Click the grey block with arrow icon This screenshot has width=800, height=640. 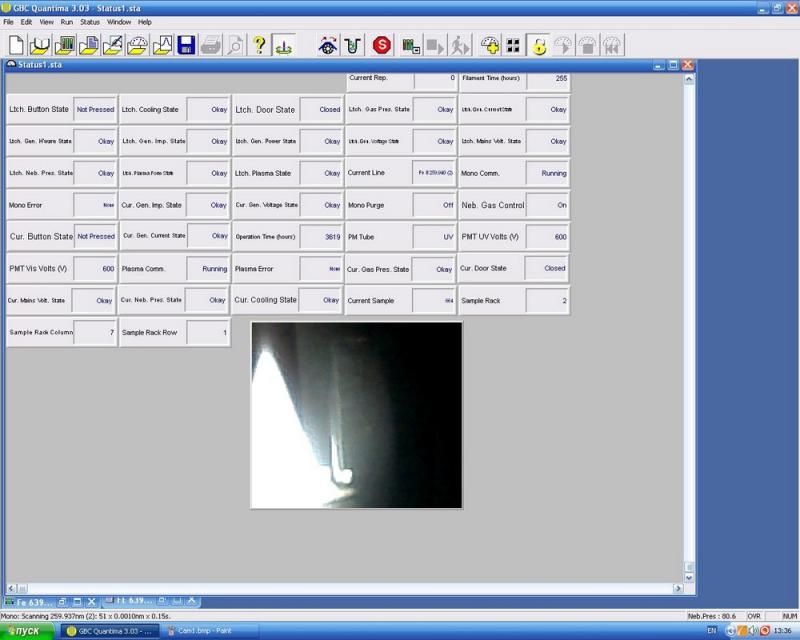(x=435, y=45)
